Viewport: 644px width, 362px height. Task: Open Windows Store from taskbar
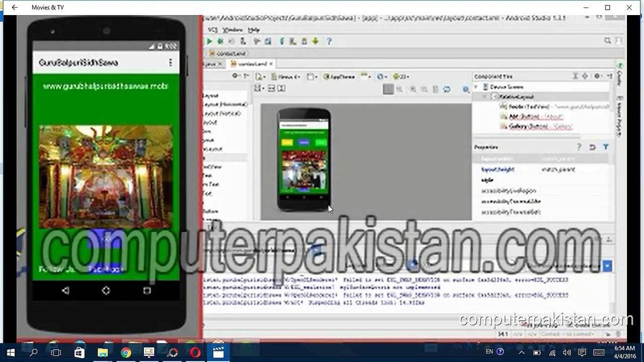click(79, 352)
